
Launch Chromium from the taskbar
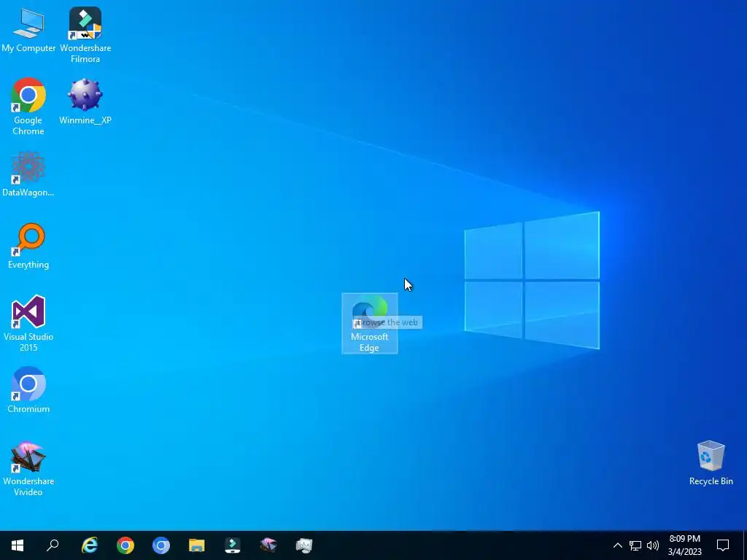coord(161,545)
